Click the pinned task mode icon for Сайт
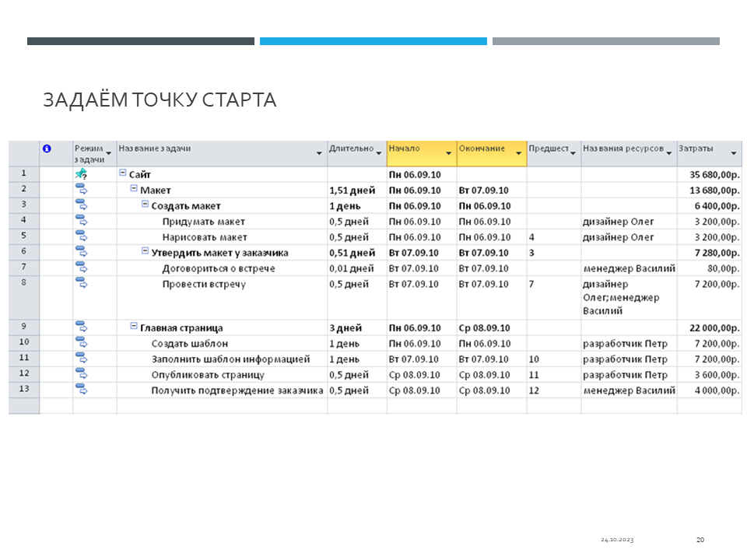This screenshot has height=560, width=747. pyautogui.click(x=82, y=173)
